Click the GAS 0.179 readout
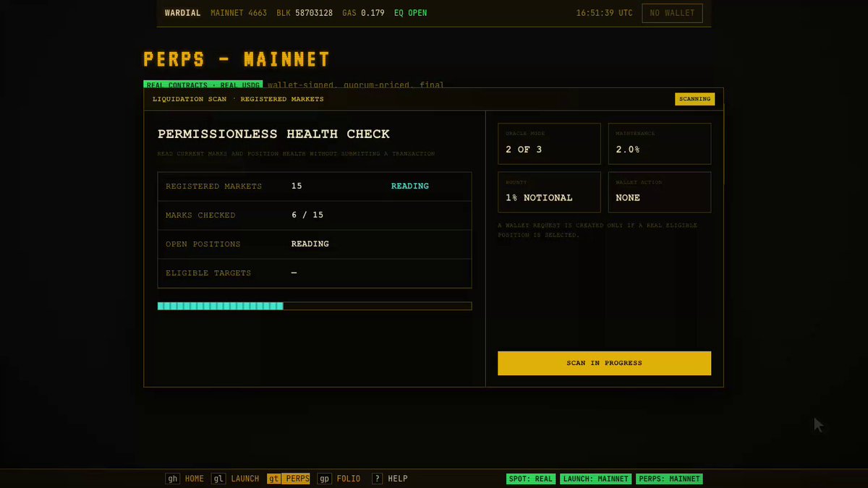 click(363, 13)
